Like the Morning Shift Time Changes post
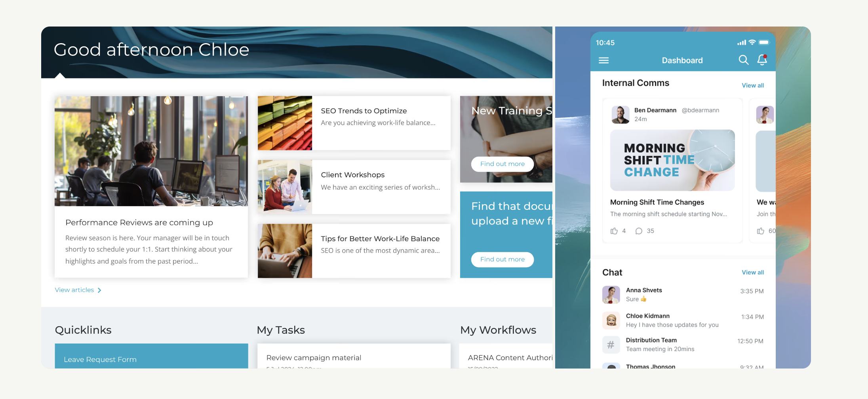Screen dimensions: 868x399 pos(614,231)
